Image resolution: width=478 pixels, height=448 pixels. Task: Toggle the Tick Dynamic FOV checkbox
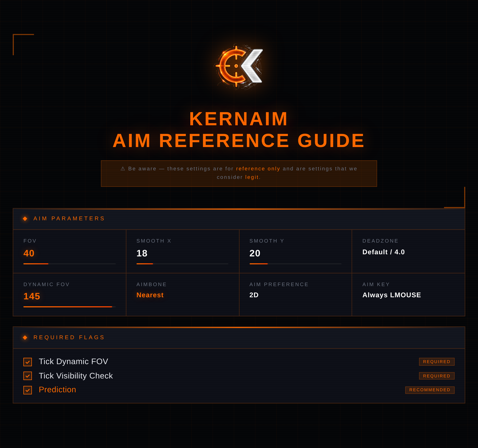coord(28,362)
